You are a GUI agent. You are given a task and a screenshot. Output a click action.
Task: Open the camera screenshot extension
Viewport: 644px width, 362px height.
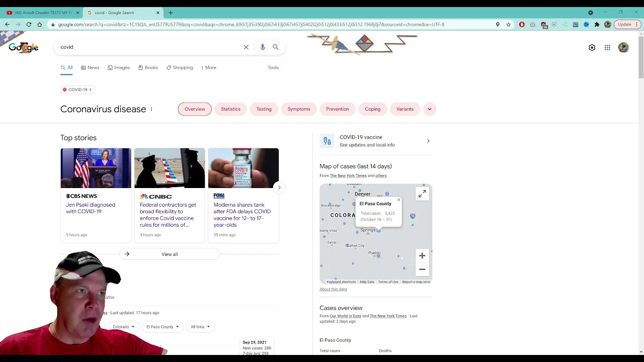533,24
